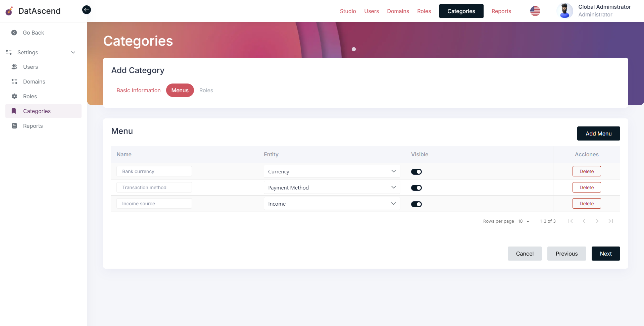Turn off the Income source visibility switch

coord(416,204)
